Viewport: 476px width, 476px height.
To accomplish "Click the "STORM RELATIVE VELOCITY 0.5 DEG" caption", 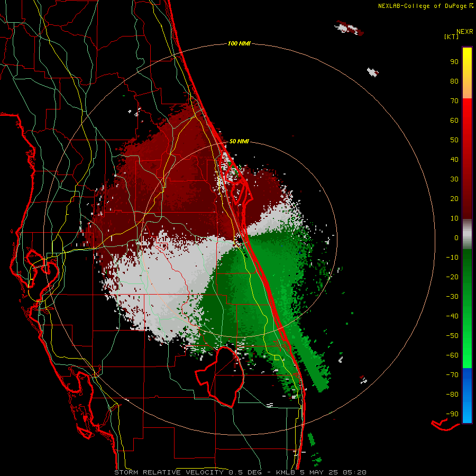I will (x=188, y=472).
